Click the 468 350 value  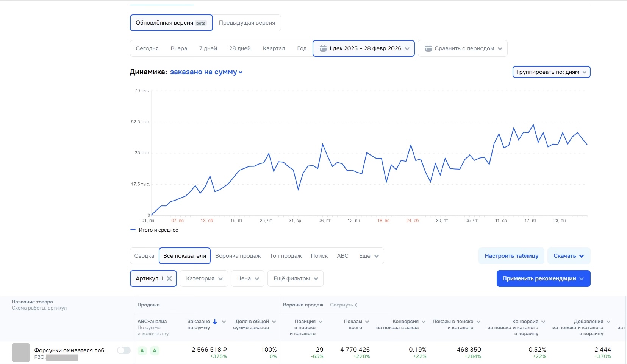469,350
